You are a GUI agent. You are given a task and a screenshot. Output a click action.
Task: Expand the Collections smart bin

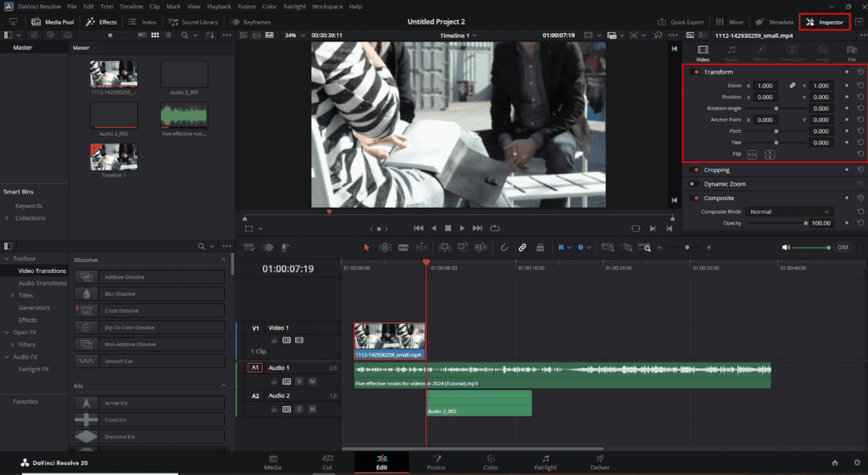(x=7, y=218)
